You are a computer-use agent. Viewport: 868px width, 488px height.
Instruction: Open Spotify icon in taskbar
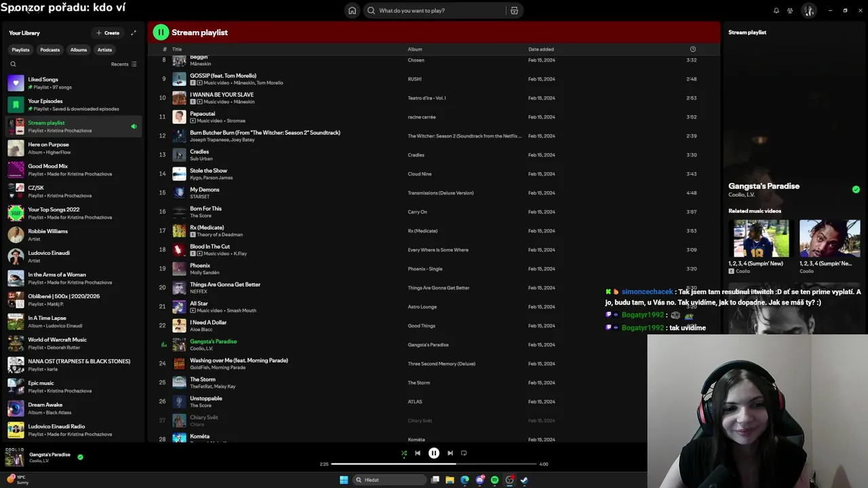(x=494, y=480)
